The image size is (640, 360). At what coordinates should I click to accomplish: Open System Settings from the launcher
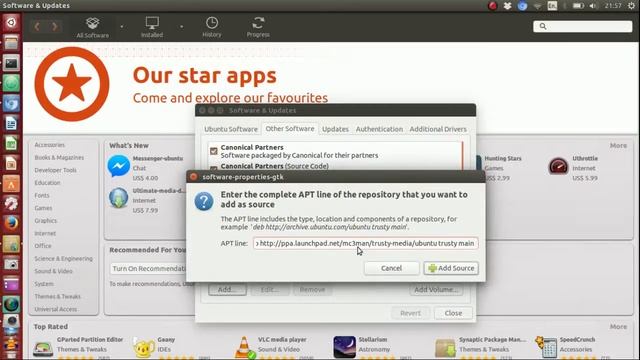click(11, 203)
